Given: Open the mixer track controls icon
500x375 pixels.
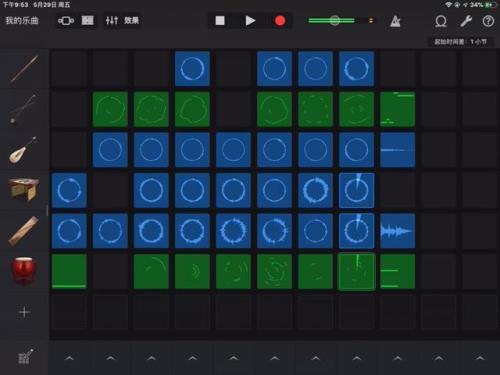Looking at the screenshot, I should coord(112,21).
